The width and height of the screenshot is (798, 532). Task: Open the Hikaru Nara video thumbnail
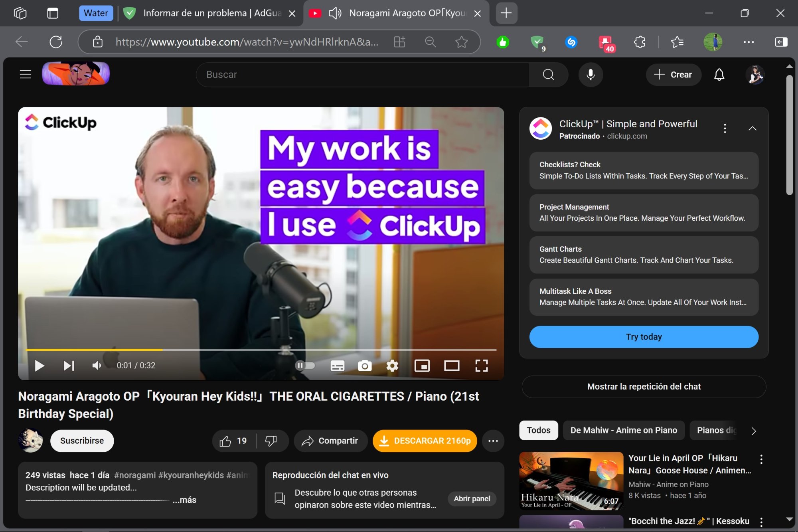pyautogui.click(x=571, y=481)
